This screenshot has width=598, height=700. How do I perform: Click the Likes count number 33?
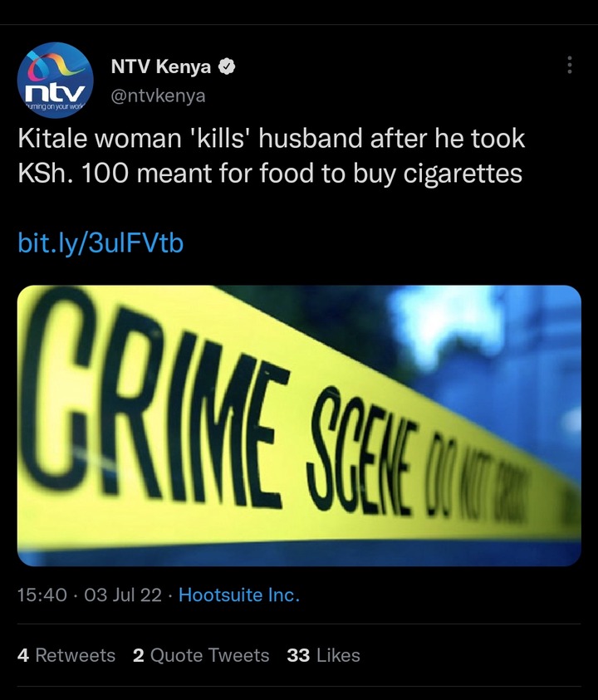298,655
